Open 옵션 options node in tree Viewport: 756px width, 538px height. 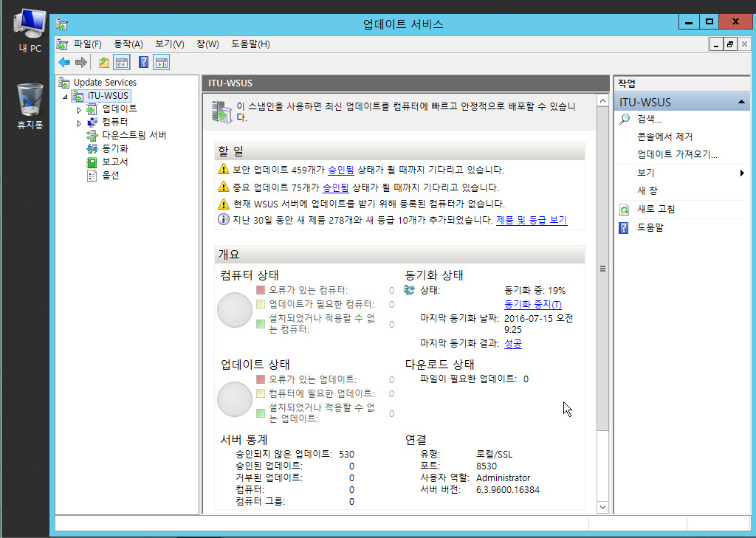(x=110, y=175)
